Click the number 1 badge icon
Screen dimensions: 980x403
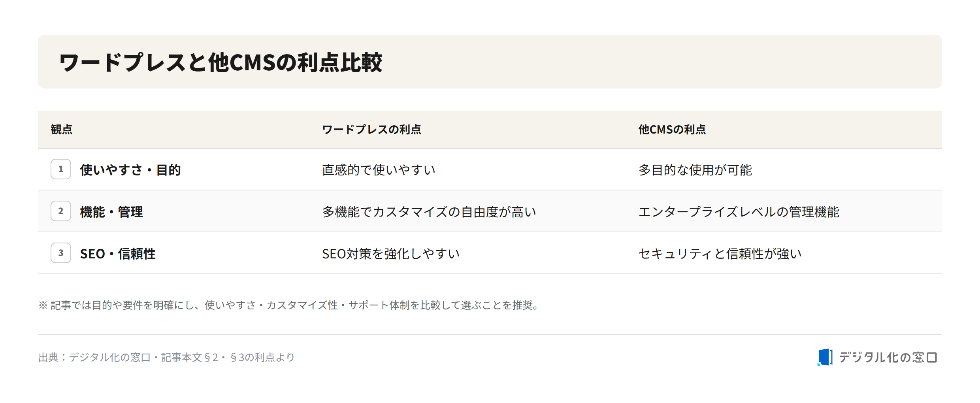[61, 169]
